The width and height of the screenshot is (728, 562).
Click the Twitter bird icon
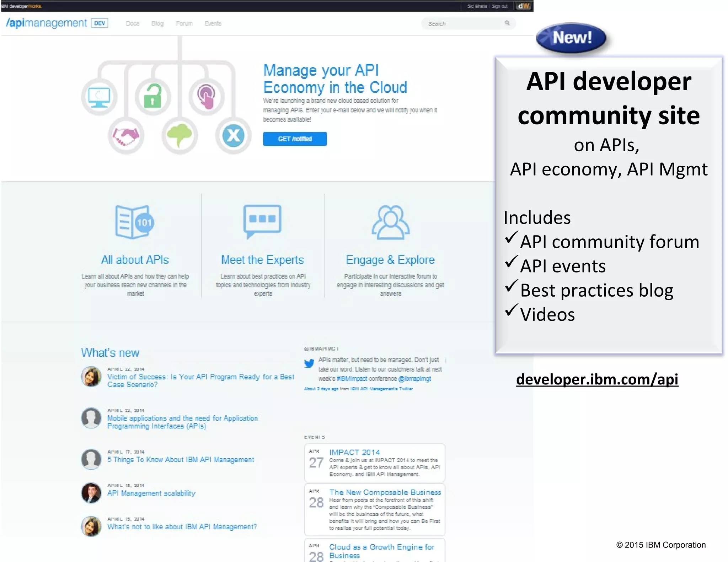pos(309,363)
